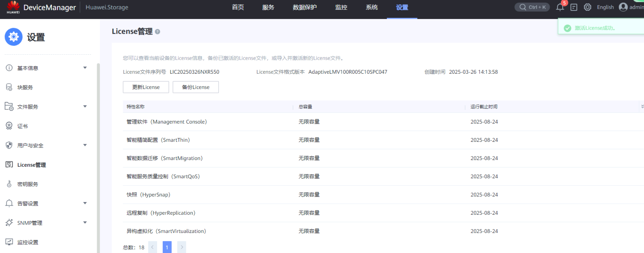Switch to the 数据保护 top menu
This screenshot has width=644, height=253.
click(x=304, y=7)
